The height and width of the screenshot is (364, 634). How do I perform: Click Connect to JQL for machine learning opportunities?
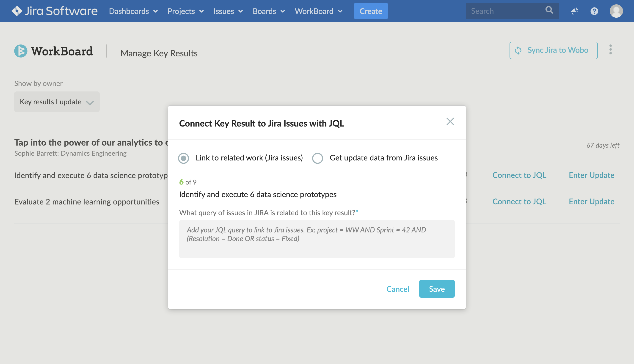coord(519,201)
